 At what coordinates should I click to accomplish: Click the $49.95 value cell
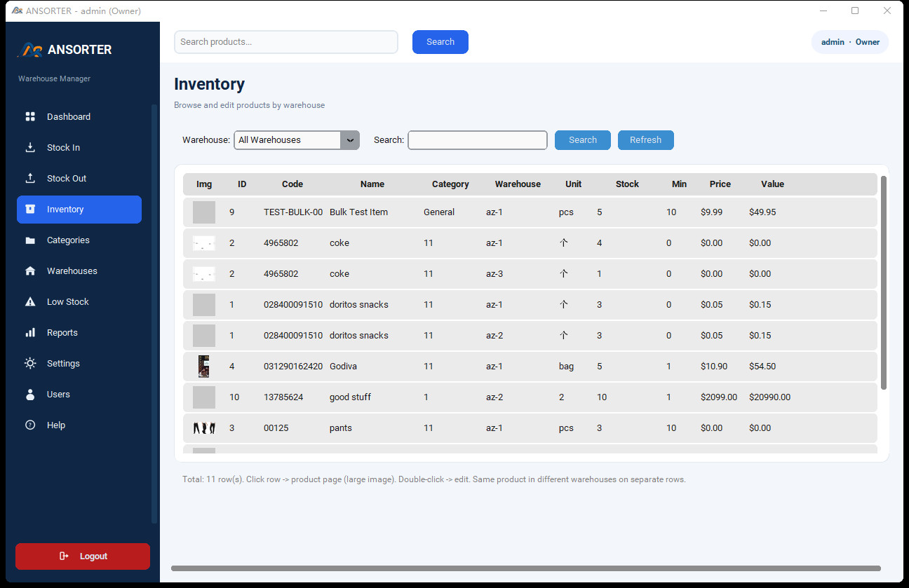tap(762, 212)
